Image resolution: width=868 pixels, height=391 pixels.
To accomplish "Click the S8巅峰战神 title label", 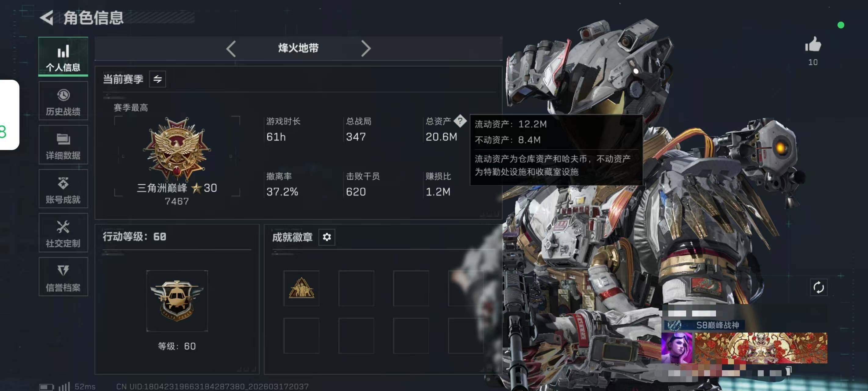I will 717,325.
